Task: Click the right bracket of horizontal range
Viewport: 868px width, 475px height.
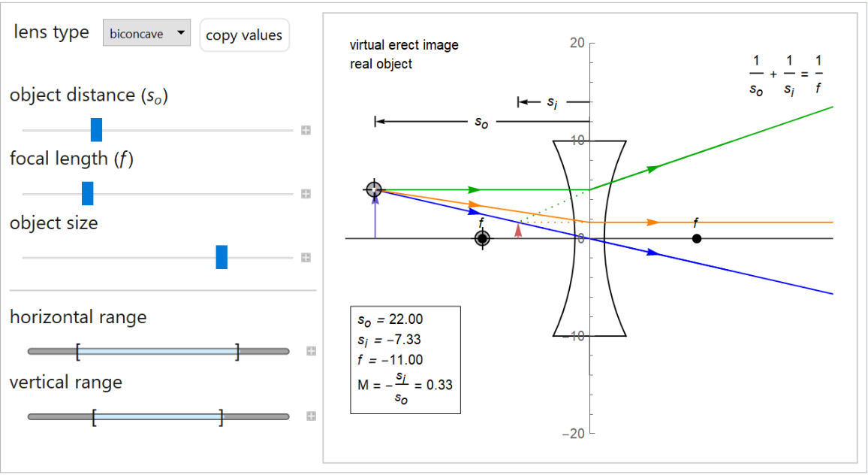Action: pyautogui.click(x=237, y=351)
